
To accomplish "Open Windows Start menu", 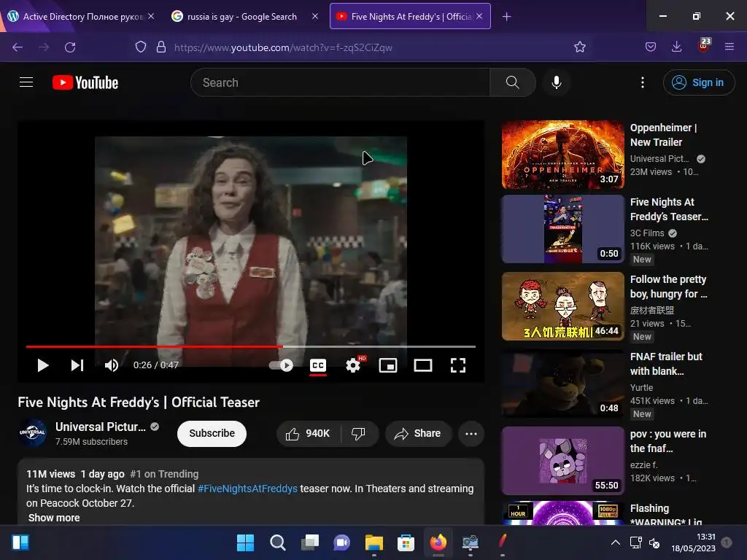I will coord(245,542).
